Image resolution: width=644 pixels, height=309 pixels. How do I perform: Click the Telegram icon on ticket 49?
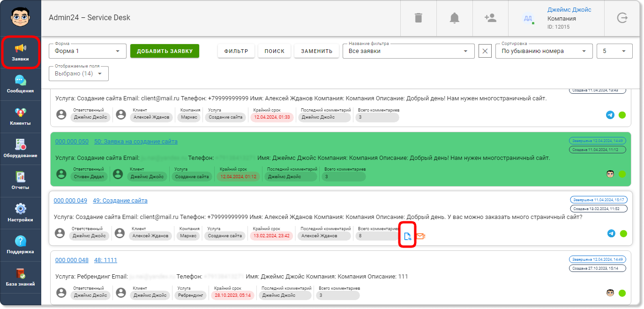pos(611,234)
